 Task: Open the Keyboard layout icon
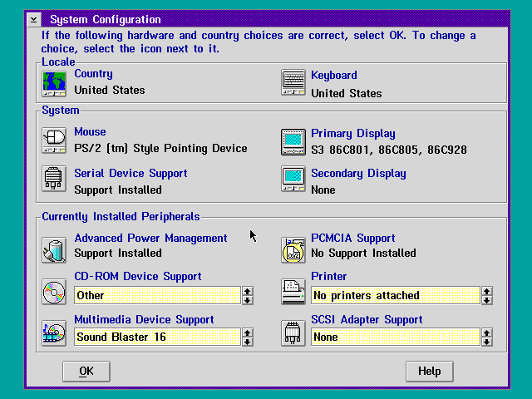click(x=293, y=83)
